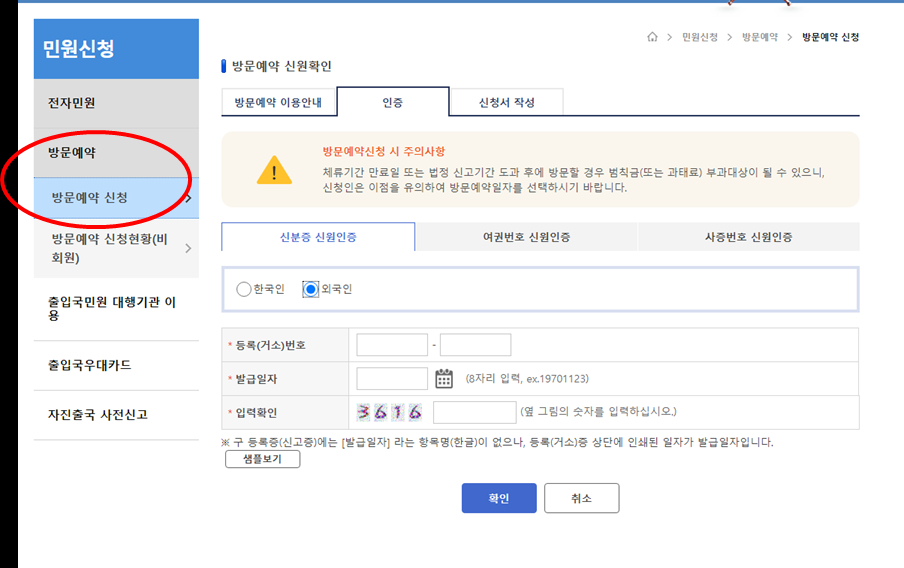Select 사증번호 신원인증 tab
Screen dimensions: 904x568
pos(748,237)
